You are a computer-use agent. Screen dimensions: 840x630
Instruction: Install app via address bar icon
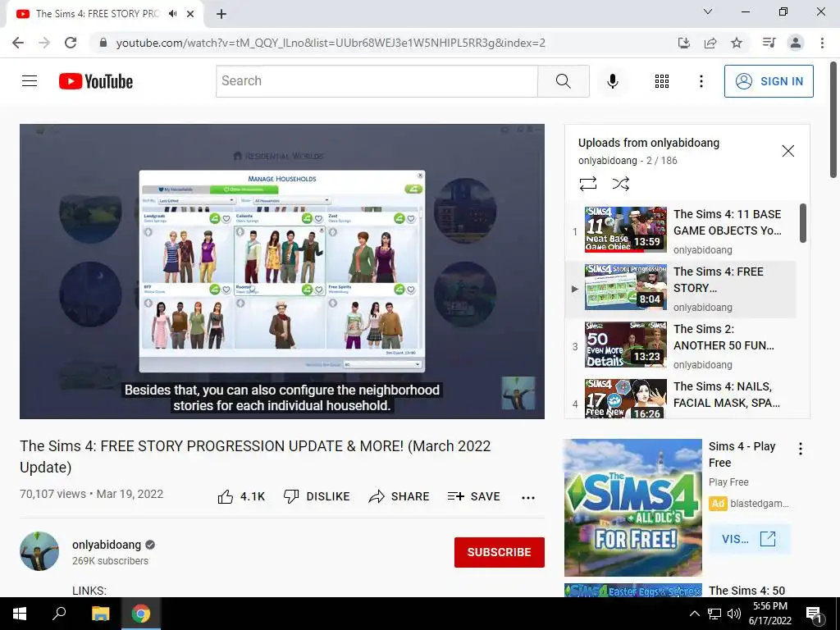(x=683, y=43)
